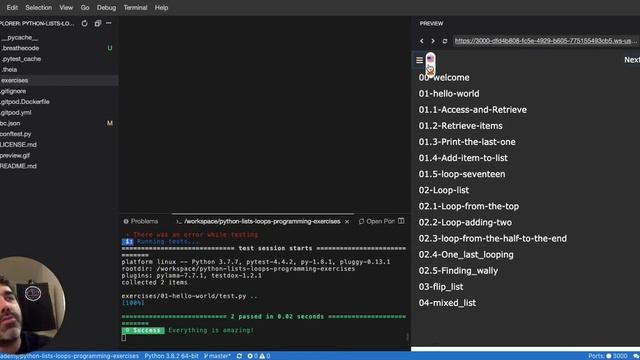Open the 03-flip_list exercise
This screenshot has height=360, width=640.
coord(441,287)
